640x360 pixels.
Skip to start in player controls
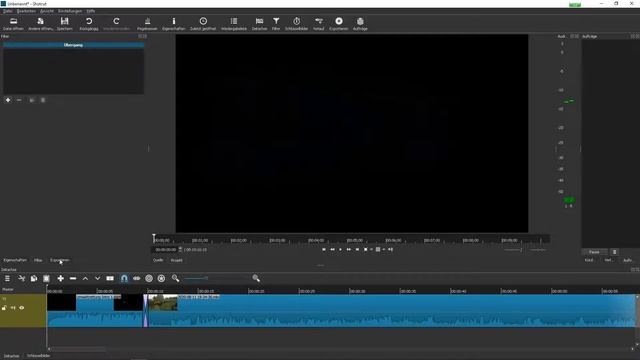tap(324, 249)
